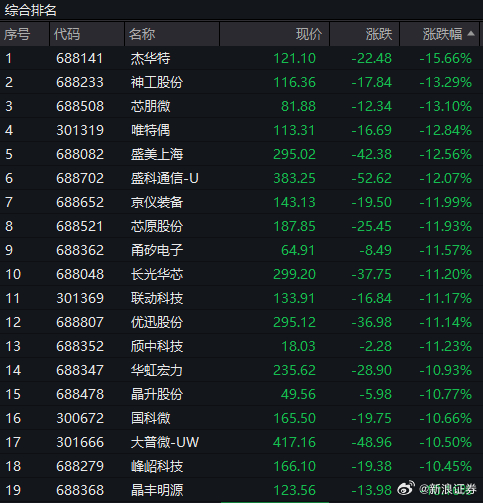Select 京仪装备 in the ranking
Image resolution: width=483 pixels, height=503 pixels.
click(x=157, y=202)
